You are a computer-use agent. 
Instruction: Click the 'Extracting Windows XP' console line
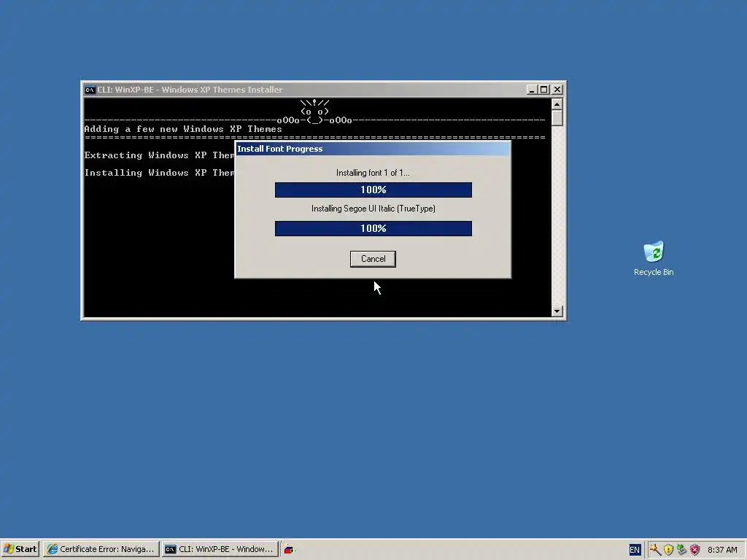click(x=159, y=155)
